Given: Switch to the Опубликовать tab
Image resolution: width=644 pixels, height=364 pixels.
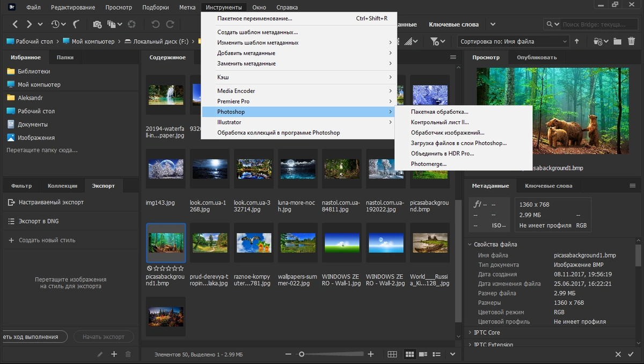Looking at the screenshot, I should (x=537, y=57).
